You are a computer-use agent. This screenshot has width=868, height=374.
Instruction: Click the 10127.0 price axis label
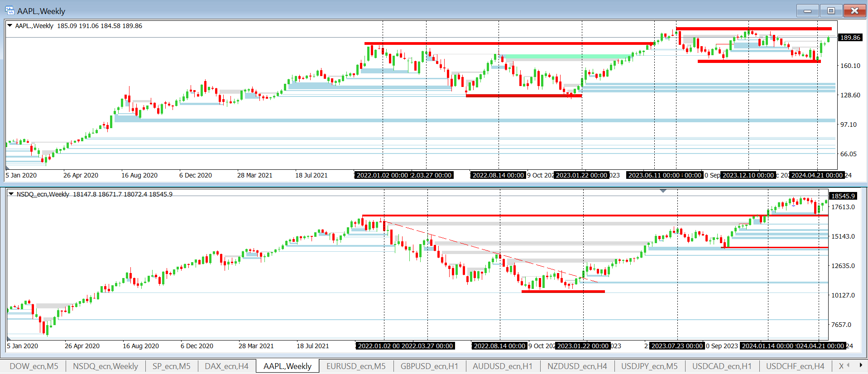coord(843,295)
